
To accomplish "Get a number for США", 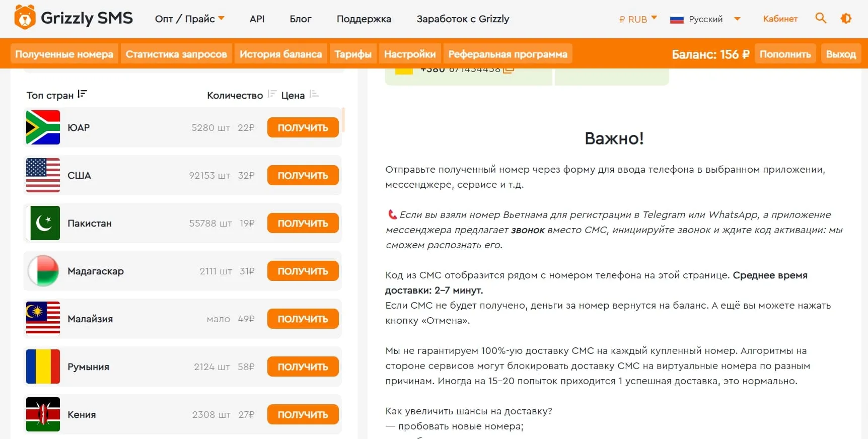I will tap(303, 175).
